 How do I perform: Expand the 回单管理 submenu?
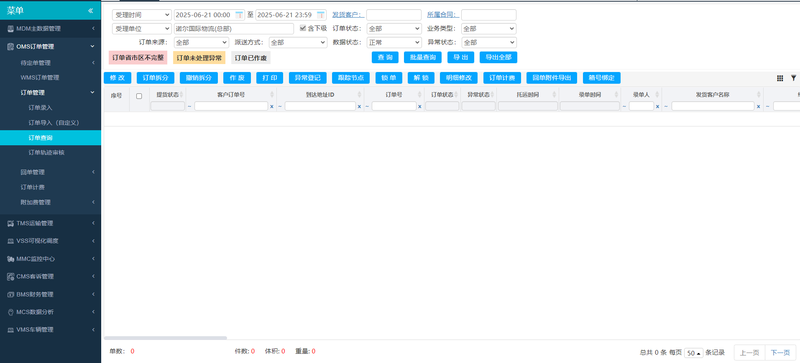51,172
